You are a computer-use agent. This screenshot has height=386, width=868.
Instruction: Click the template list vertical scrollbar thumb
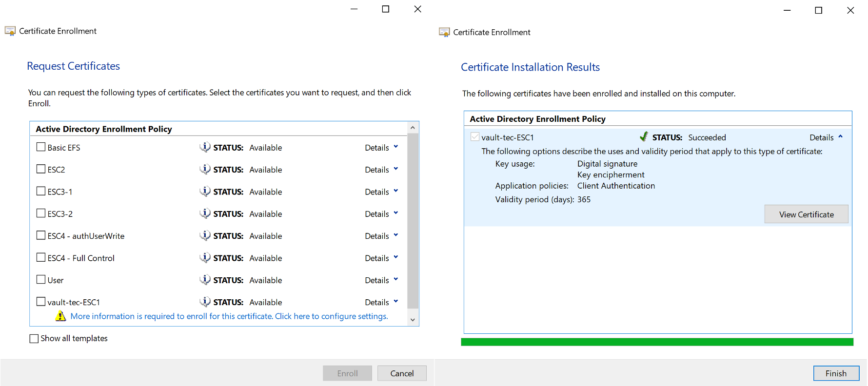[413, 221]
